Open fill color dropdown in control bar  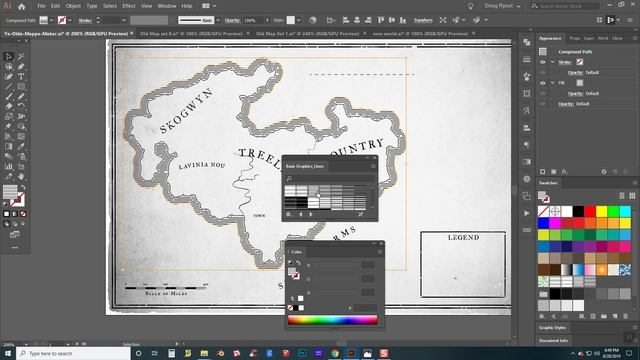click(51, 20)
